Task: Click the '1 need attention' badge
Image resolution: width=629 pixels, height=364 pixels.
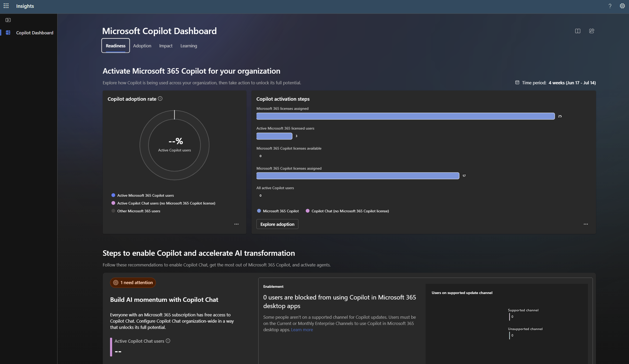Action: pyautogui.click(x=133, y=283)
